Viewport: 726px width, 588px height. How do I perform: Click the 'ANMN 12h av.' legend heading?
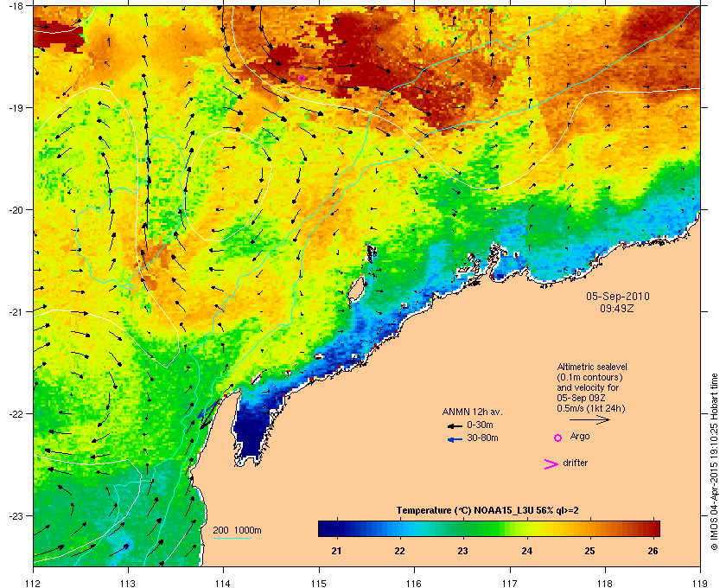[x=472, y=412]
